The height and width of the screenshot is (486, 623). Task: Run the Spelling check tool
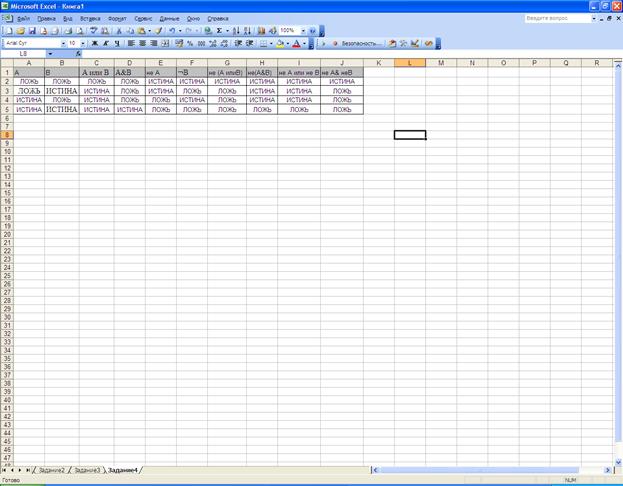coord(93,31)
